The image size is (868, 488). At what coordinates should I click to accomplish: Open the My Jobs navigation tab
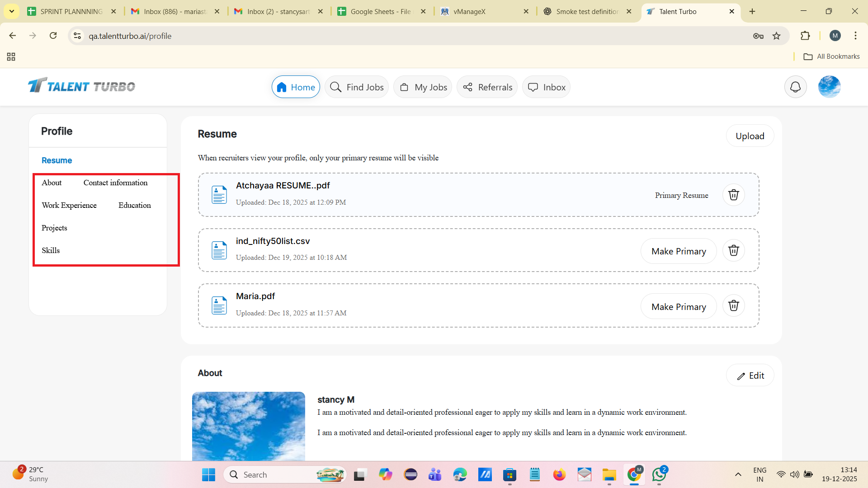coord(423,87)
